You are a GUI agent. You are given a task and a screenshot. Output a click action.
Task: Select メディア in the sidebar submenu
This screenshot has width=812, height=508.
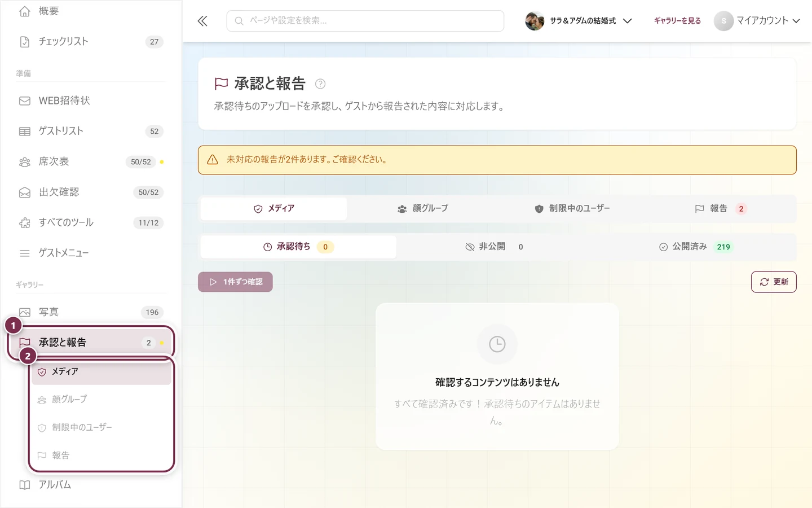pyautogui.click(x=101, y=372)
